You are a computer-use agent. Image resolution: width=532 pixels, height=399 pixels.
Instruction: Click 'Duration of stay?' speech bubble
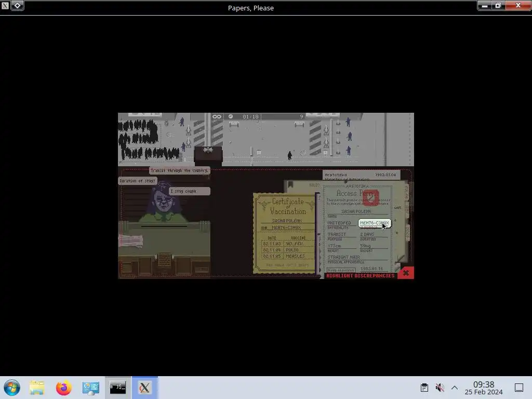click(x=137, y=181)
